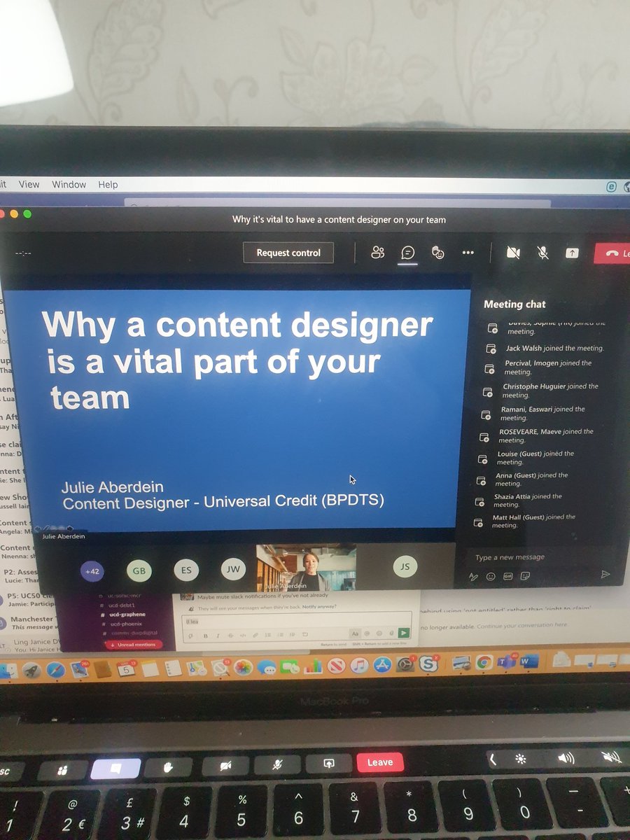Select 'Louise (Guest) joined the meeting' entry
The image size is (630, 840).
(526, 458)
